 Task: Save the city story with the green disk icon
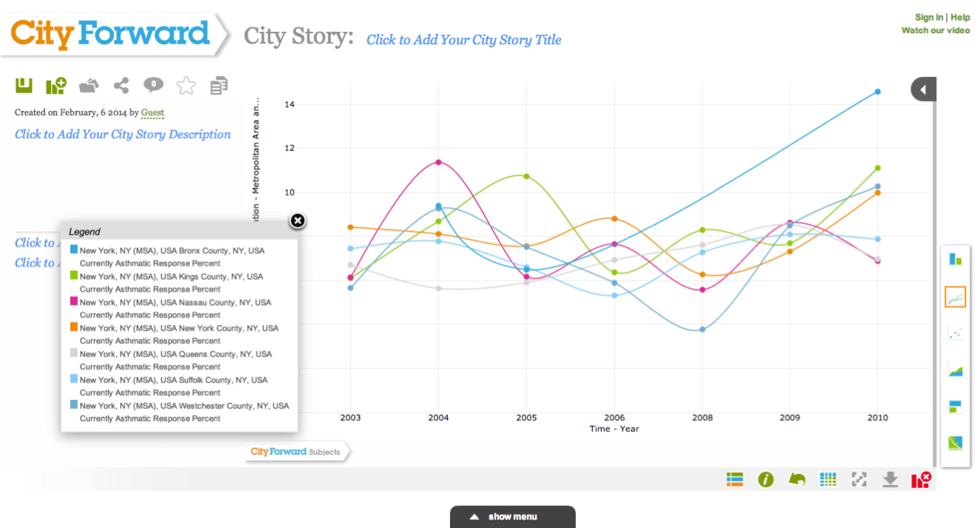pos(24,86)
